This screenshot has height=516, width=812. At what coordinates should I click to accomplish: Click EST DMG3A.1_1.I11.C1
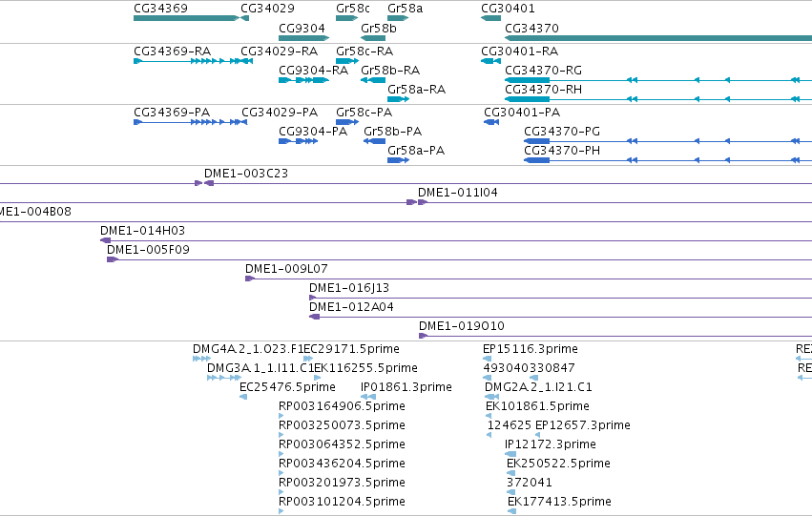click(x=224, y=378)
